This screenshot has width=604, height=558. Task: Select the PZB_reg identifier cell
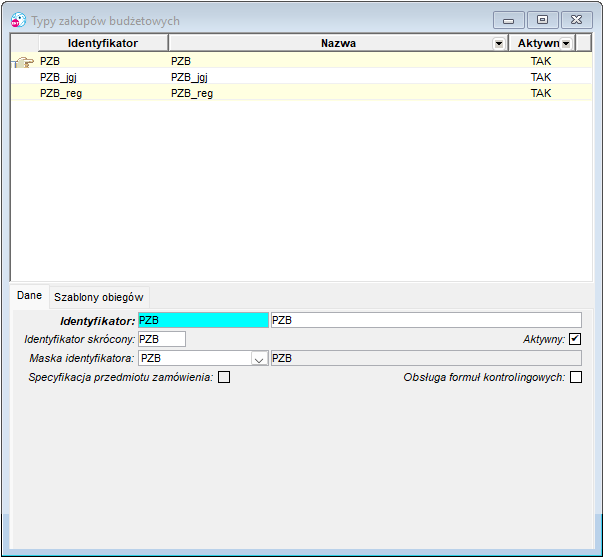[x=103, y=93]
